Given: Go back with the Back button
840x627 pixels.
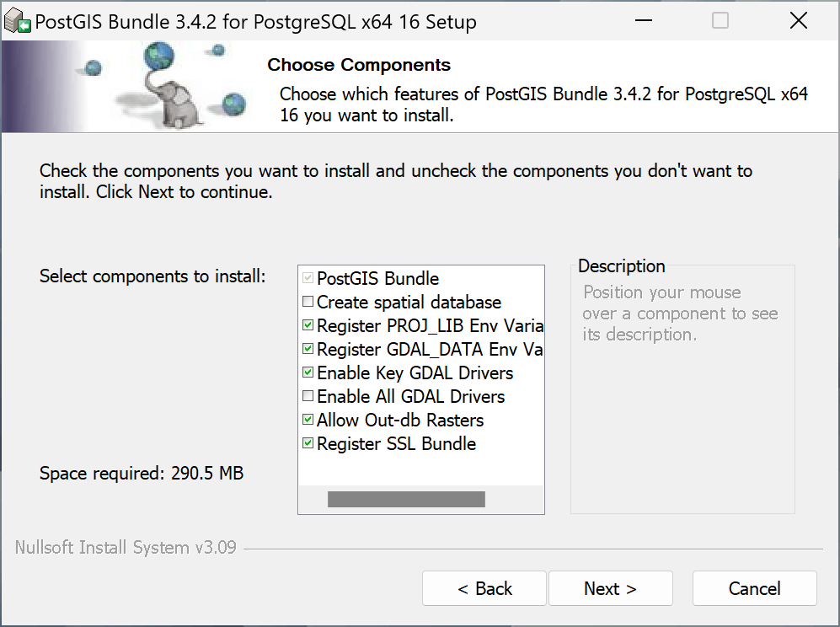Looking at the screenshot, I should click(x=484, y=588).
